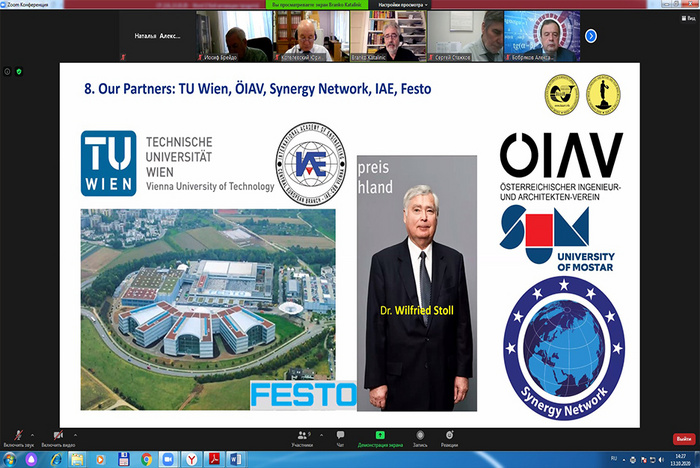Click the green 'Вы просматриваете экран' banner
This screenshot has height=468, width=700.
(317, 4)
